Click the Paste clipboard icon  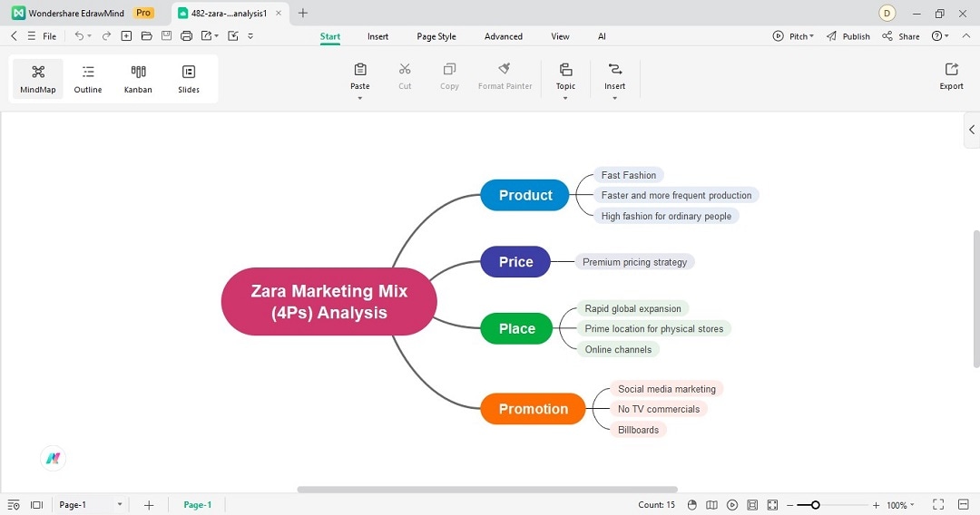(x=360, y=69)
